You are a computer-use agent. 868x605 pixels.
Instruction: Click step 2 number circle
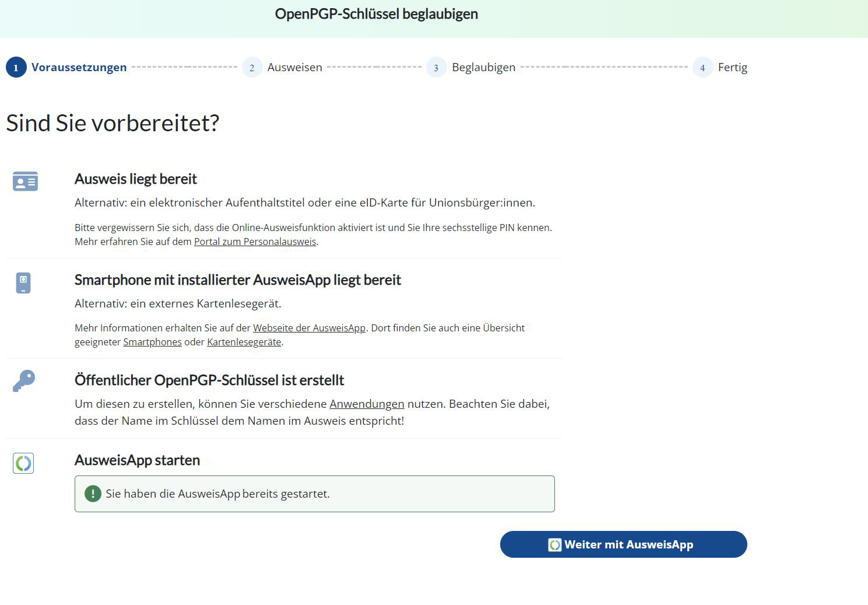(x=252, y=67)
